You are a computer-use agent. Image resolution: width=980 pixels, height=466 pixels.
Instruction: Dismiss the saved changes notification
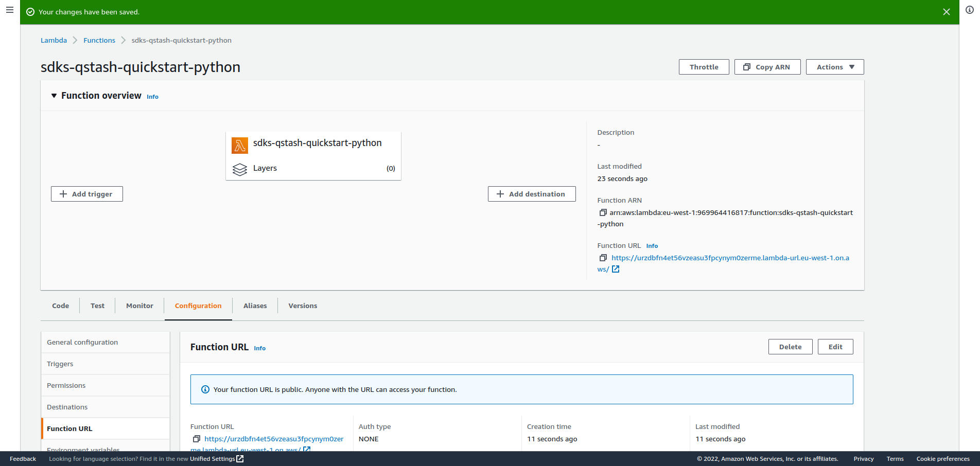[x=946, y=12]
